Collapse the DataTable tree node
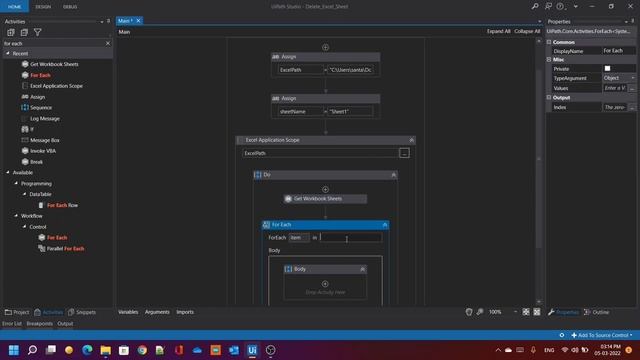This screenshot has height=360, width=640. click(24, 194)
